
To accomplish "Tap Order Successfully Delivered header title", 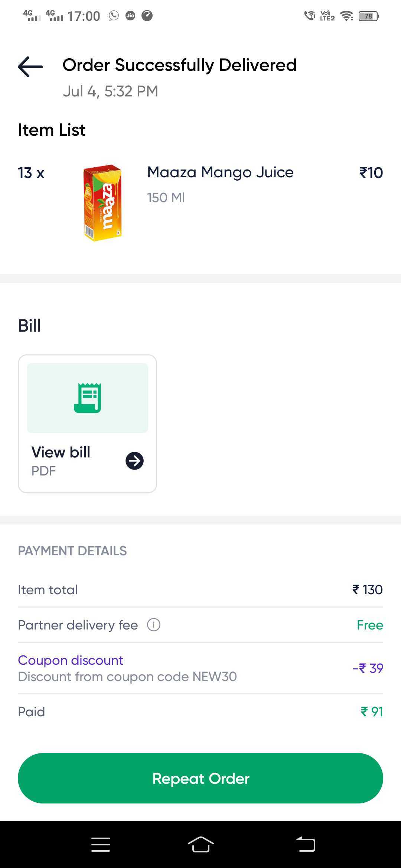I will [180, 65].
